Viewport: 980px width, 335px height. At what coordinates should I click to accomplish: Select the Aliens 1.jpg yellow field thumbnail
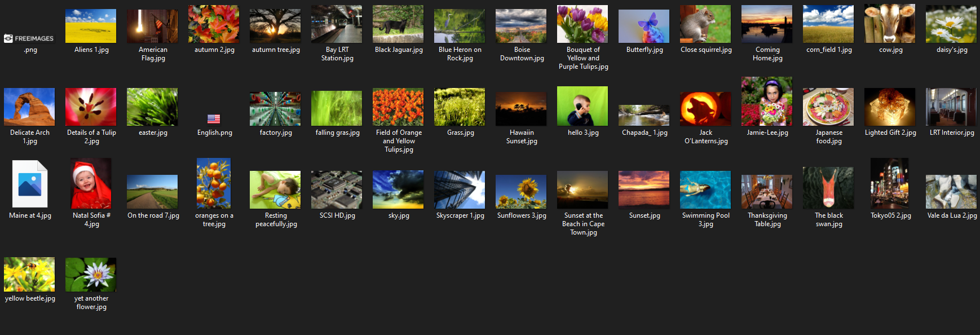[91, 26]
